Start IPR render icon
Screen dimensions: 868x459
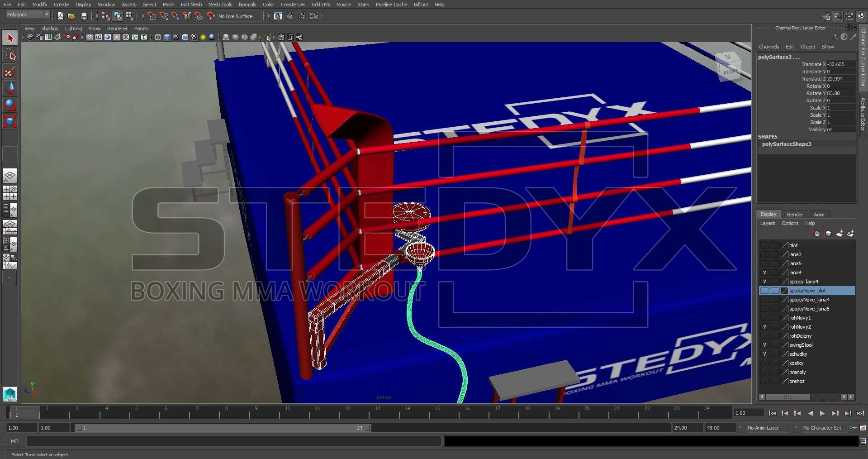point(302,16)
